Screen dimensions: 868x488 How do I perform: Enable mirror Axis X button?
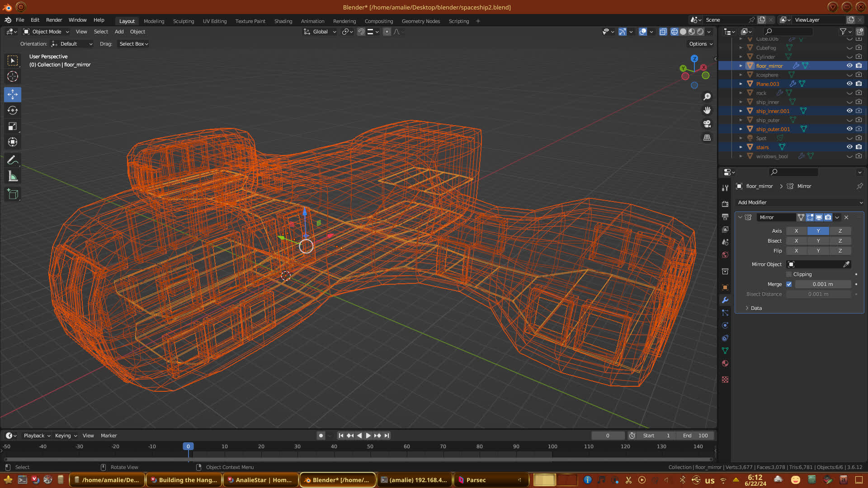click(796, 231)
